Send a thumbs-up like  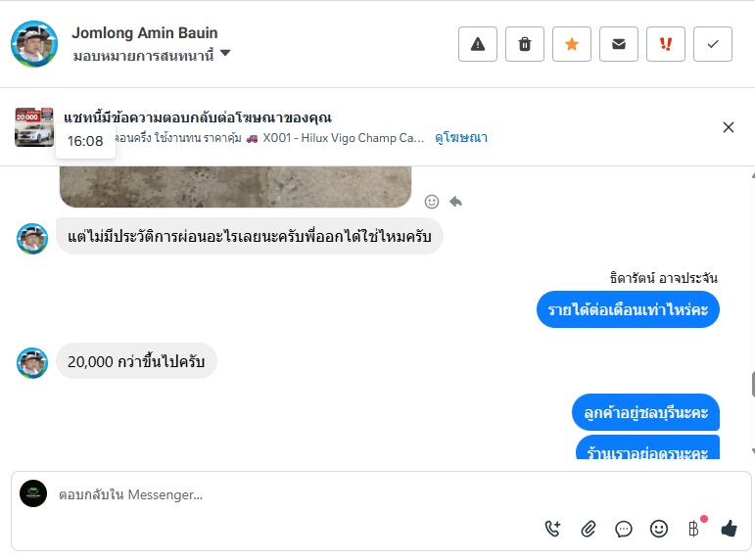coord(729,529)
